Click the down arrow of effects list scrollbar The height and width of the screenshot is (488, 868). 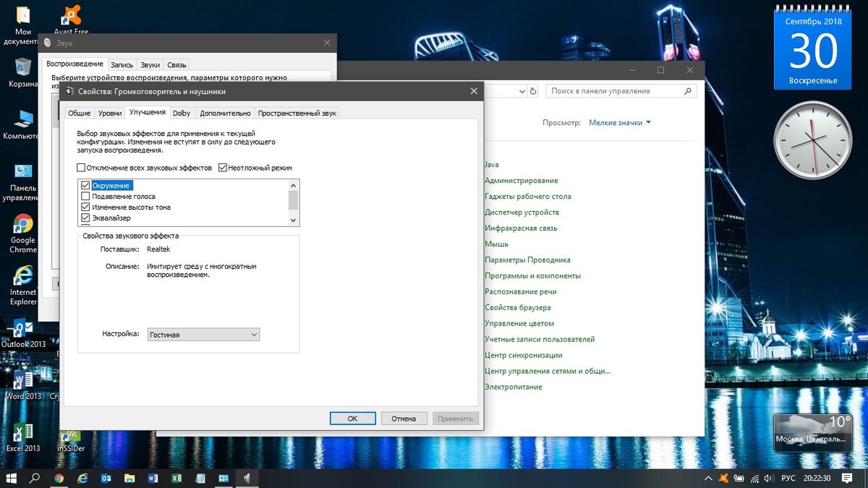coord(293,220)
